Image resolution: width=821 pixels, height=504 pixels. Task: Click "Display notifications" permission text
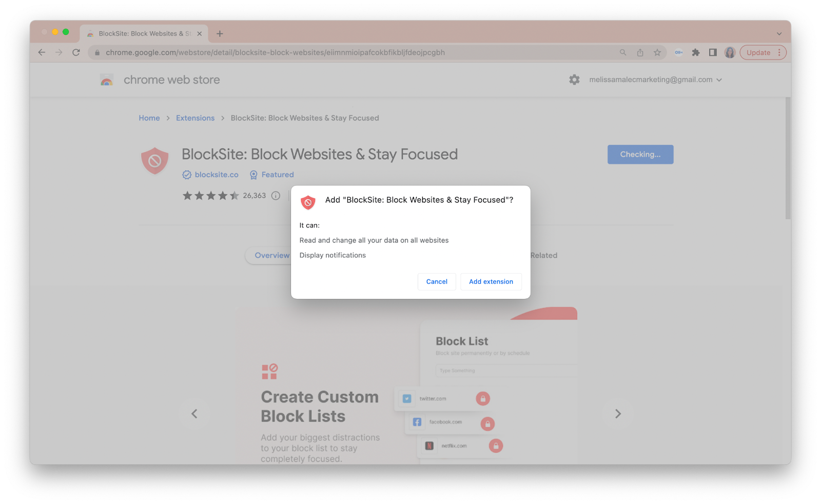coord(333,255)
